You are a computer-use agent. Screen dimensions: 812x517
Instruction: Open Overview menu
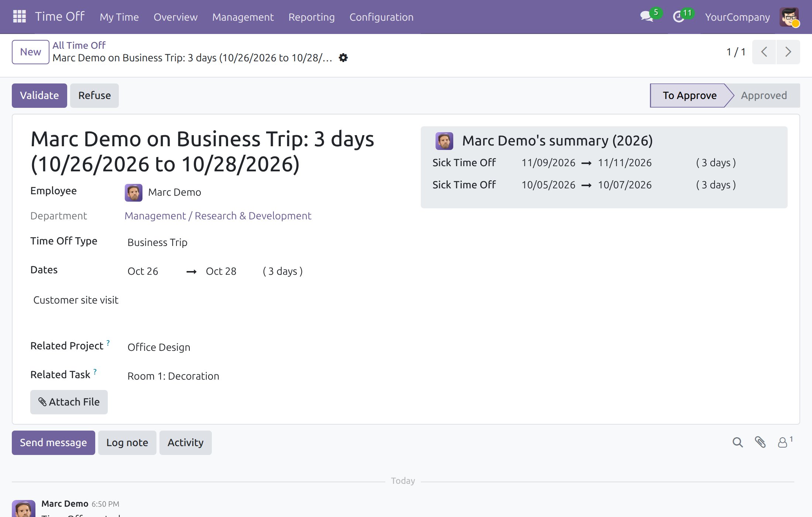point(176,17)
